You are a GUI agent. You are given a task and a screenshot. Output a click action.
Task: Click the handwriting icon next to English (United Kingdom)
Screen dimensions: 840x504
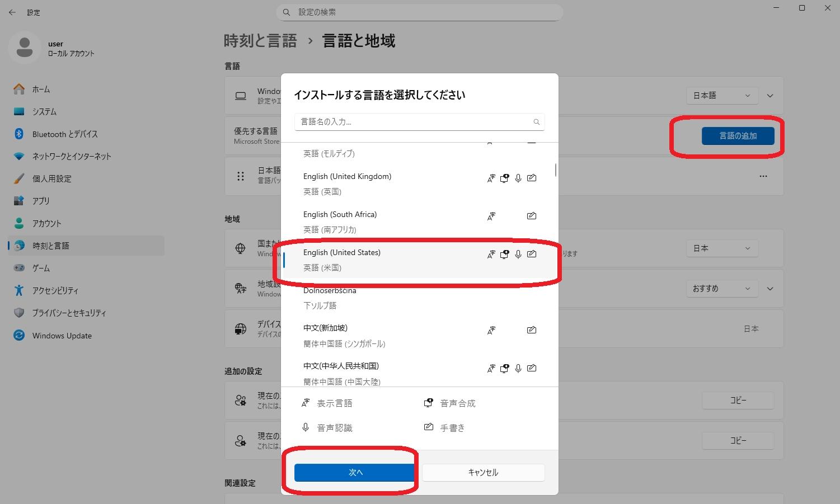531,177
